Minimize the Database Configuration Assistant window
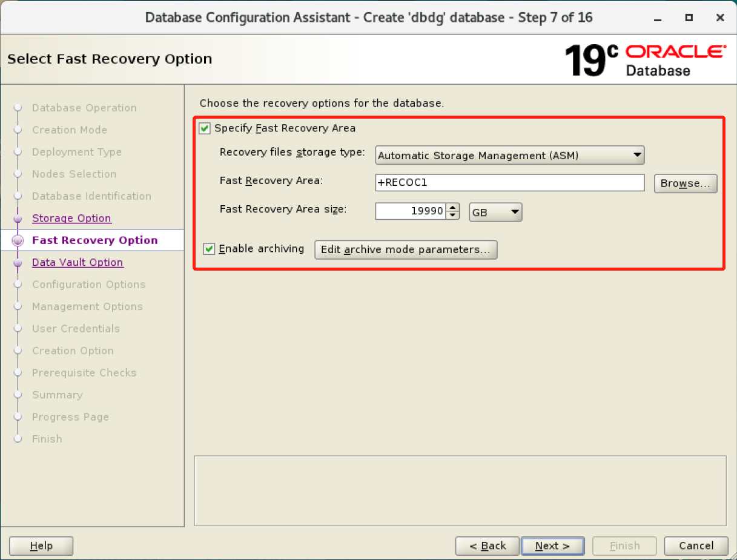Screen dimensions: 737x560 pyautogui.click(x=657, y=18)
